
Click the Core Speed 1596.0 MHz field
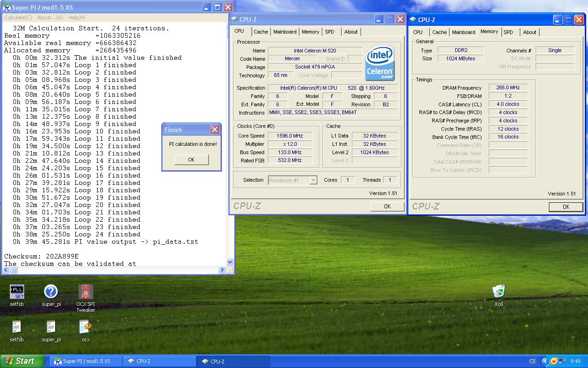289,136
